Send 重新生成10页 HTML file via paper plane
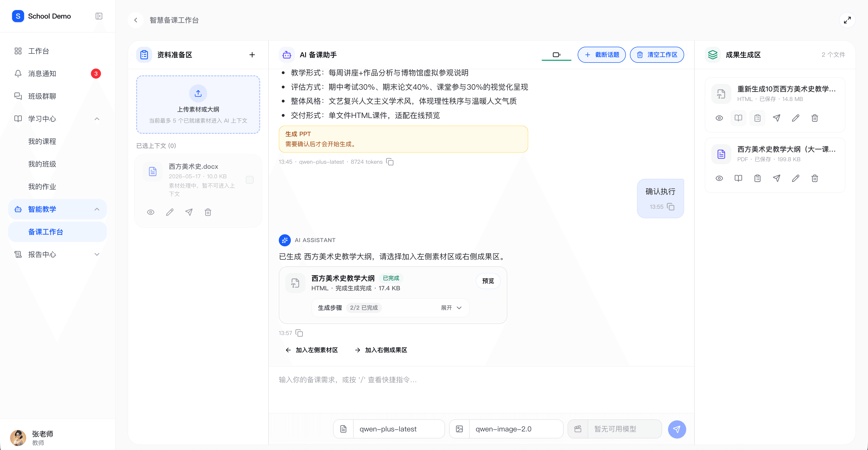 (776, 118)
